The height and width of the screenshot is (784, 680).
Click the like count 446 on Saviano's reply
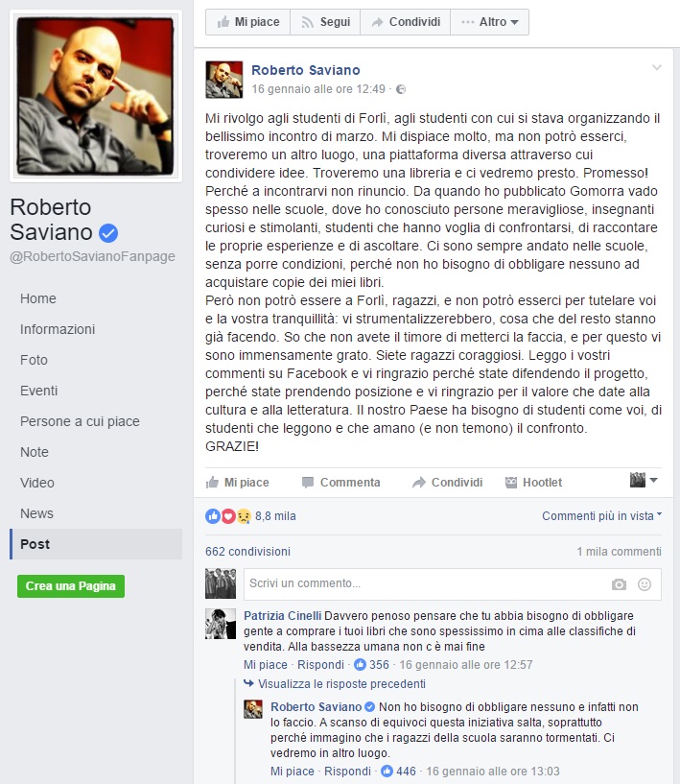coord(406,771)
